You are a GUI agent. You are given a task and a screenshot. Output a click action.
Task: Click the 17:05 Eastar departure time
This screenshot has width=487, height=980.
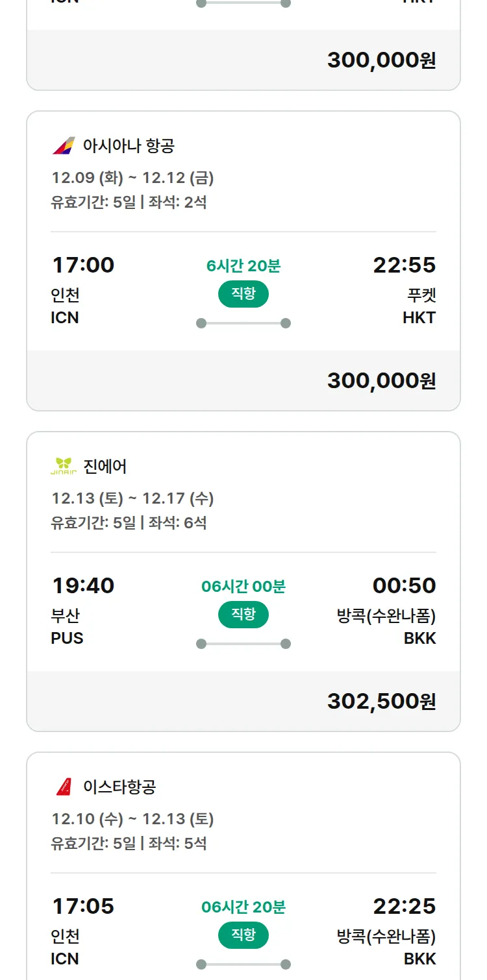[x=83, y=906]
